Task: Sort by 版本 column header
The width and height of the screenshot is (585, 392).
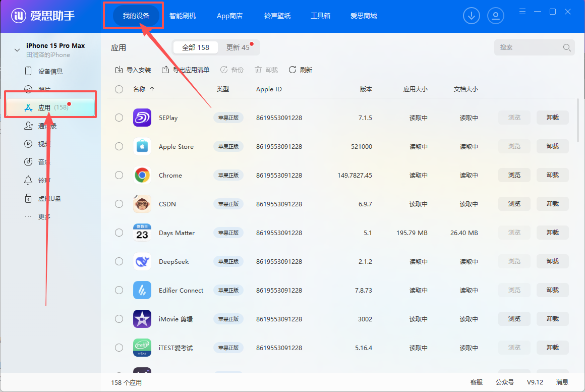Action: [x=366, y=89]
